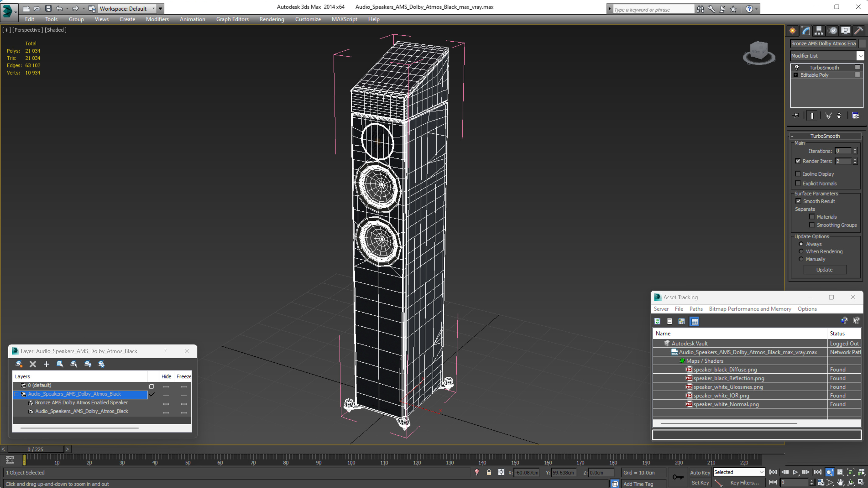This screenshot has height=488, width=868.
Task: Click the Pan View hand icon
Action: tap(840, 483)
